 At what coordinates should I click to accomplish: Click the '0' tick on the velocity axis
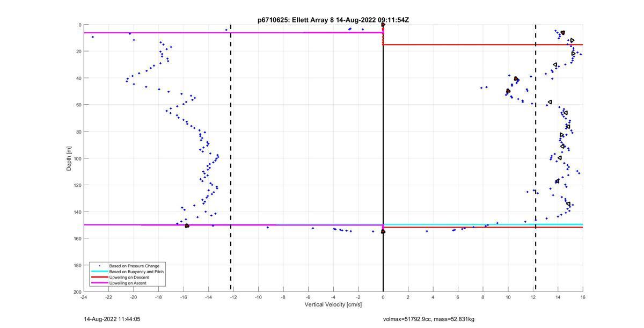coord(383,297)
